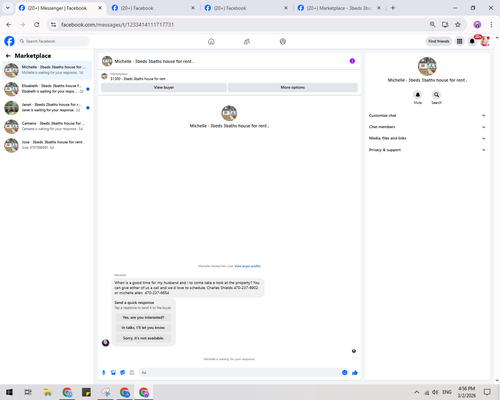
Task: Open Chrome three-dot menu
Action: click(491, 24)
